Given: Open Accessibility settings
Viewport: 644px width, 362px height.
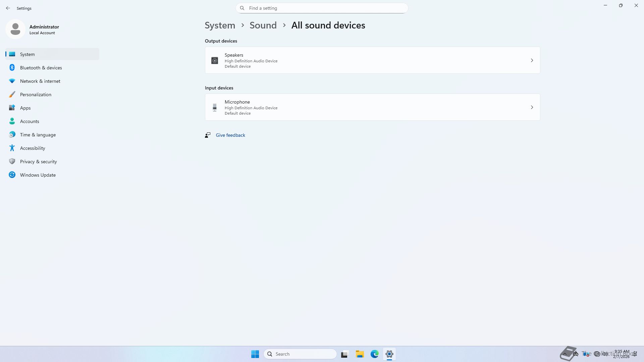Looking at the screenshot, I should (x=33, y=148).
